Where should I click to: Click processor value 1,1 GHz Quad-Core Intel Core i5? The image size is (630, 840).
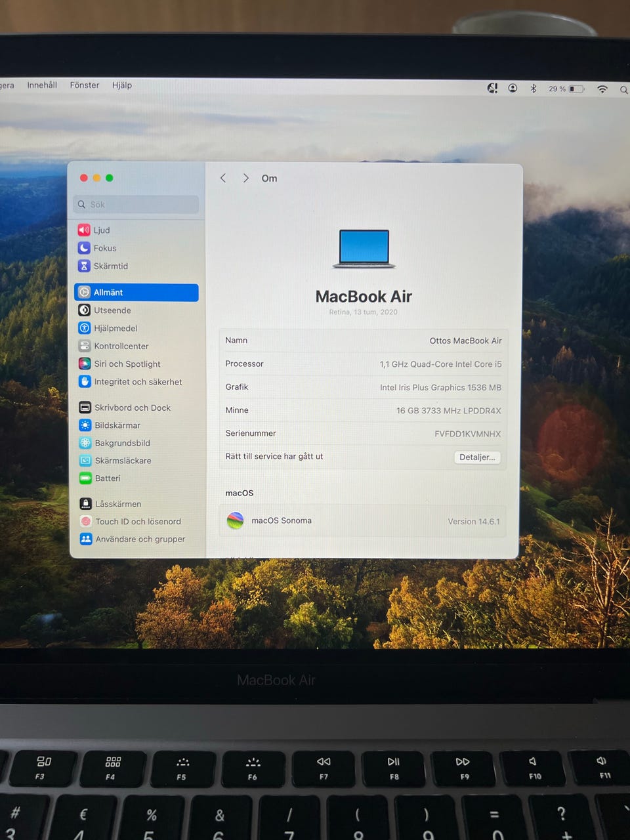tap(441, 364)
